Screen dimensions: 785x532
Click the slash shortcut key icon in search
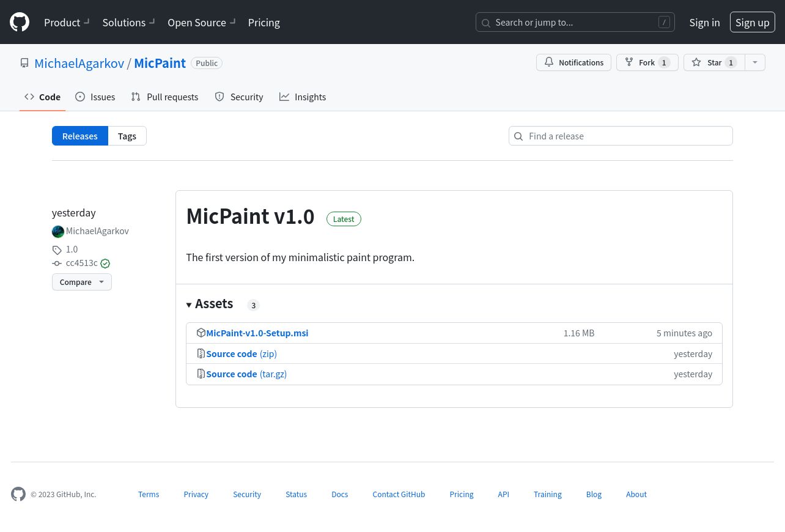664,22
